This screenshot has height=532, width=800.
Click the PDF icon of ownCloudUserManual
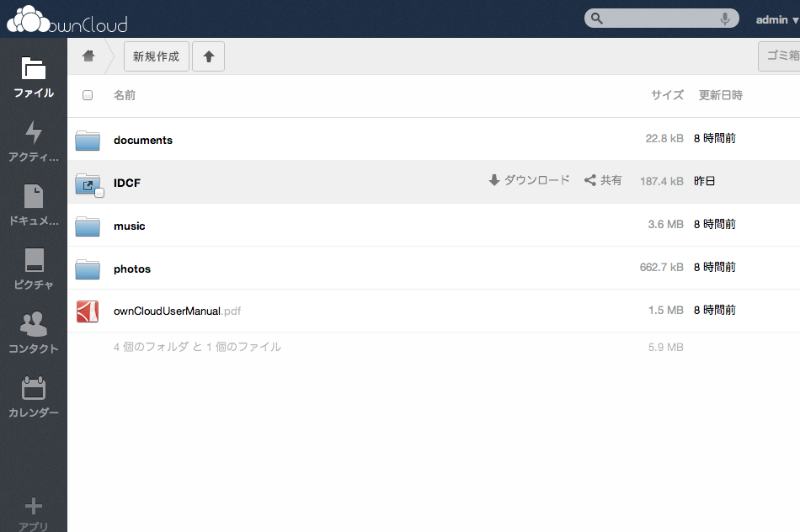88,311
